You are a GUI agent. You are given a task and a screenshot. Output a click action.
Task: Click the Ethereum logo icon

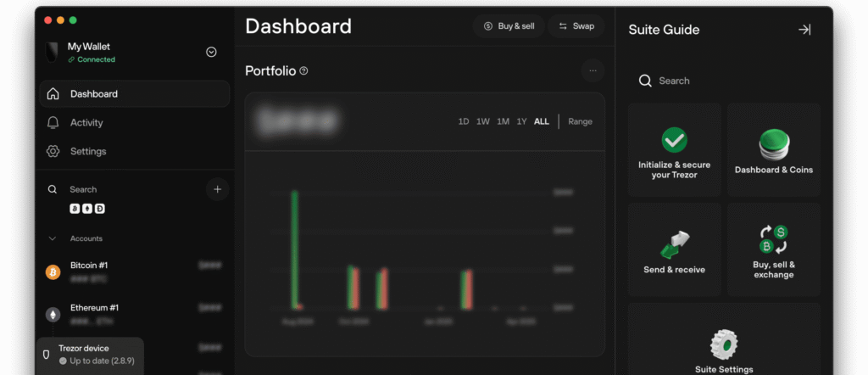point(53,315)
